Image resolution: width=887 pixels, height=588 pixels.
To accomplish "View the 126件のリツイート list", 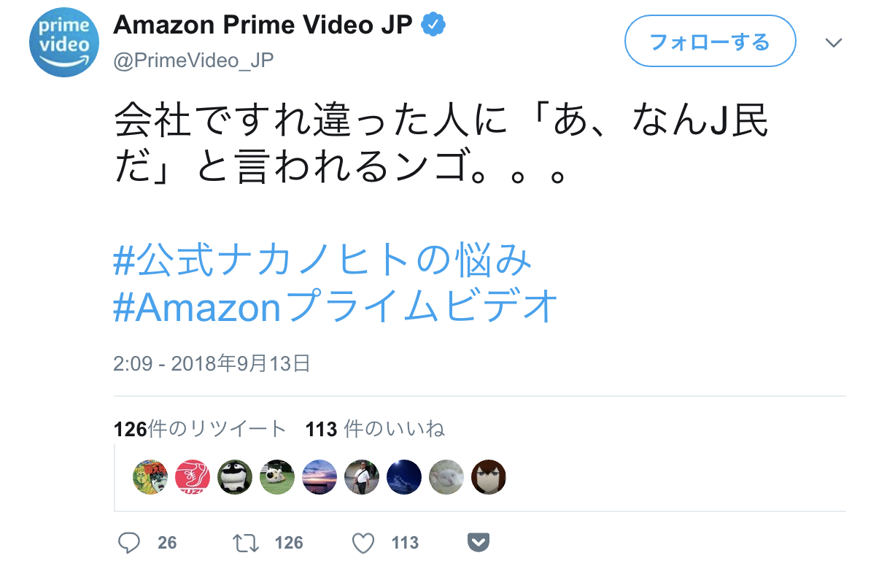I will [x=201, y=429].
